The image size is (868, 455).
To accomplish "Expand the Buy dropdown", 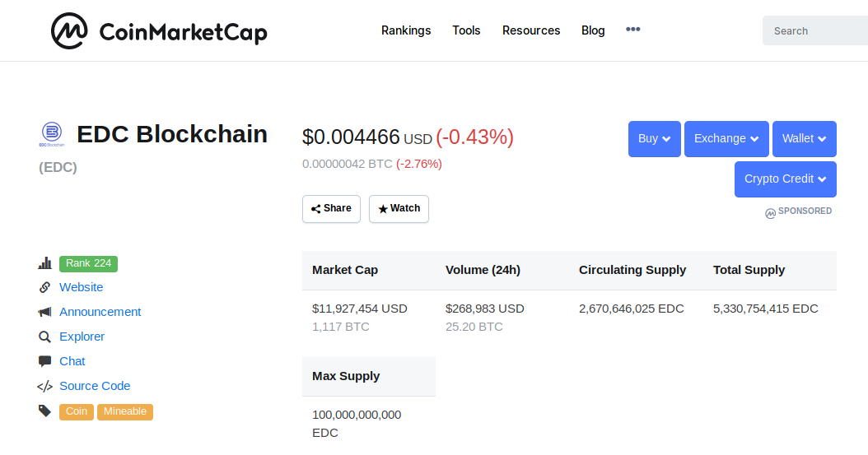I will coord(655,139).
